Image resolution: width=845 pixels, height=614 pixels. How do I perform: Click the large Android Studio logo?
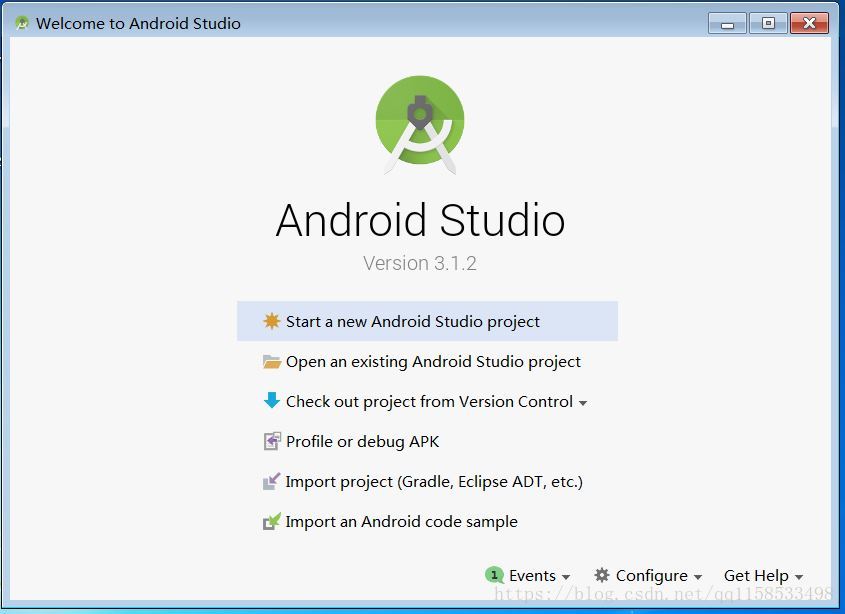(420, 125)
